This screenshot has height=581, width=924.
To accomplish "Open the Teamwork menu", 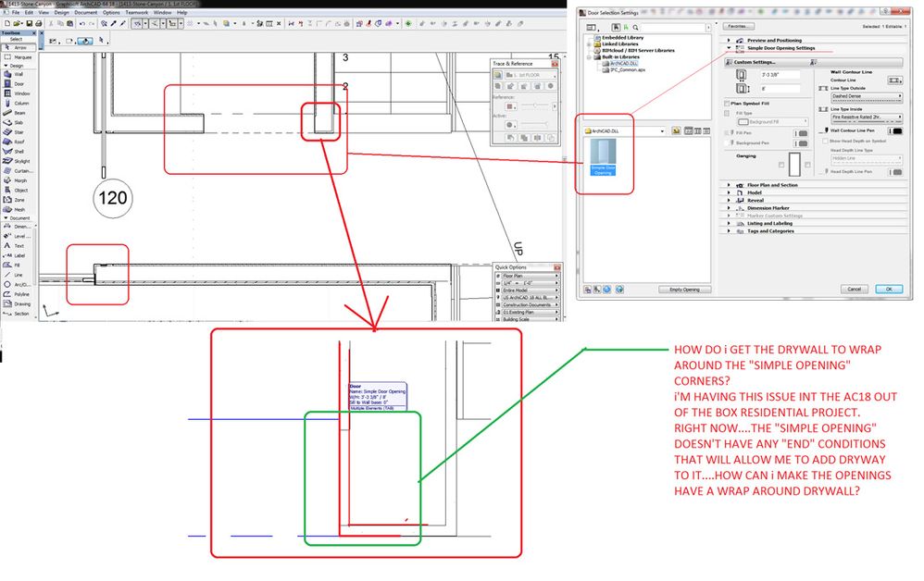I will (x=137, y=12).
